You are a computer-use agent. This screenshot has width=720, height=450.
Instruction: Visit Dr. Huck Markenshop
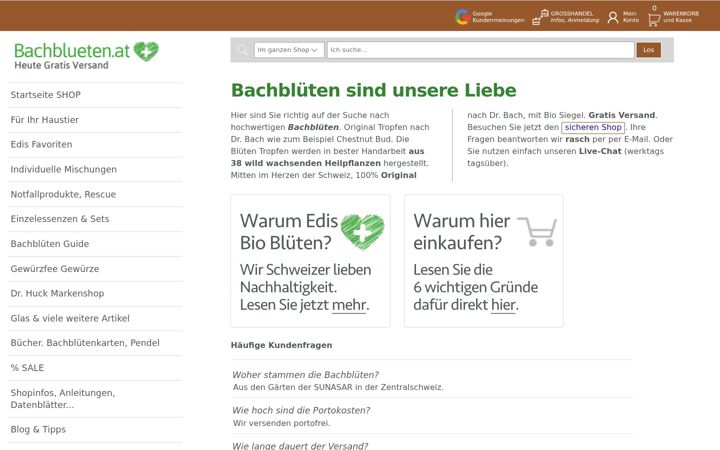(57, 293)
